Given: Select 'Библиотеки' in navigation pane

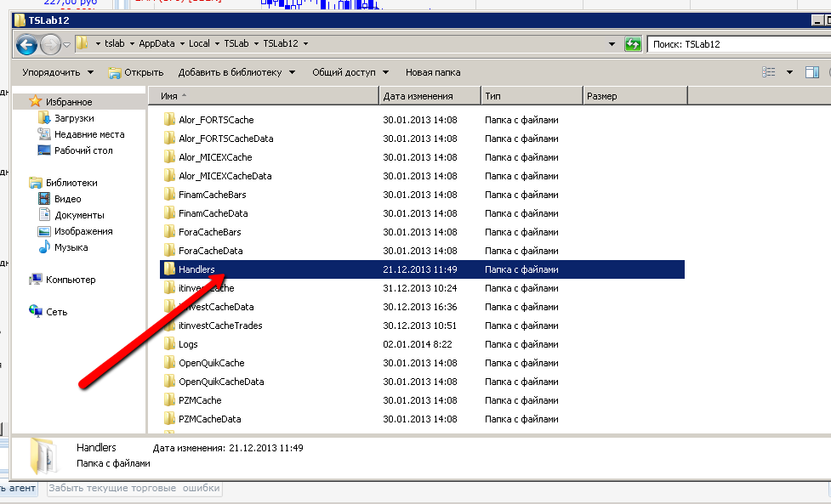Looking at the screenshot, I should click(x=71, y=183).
